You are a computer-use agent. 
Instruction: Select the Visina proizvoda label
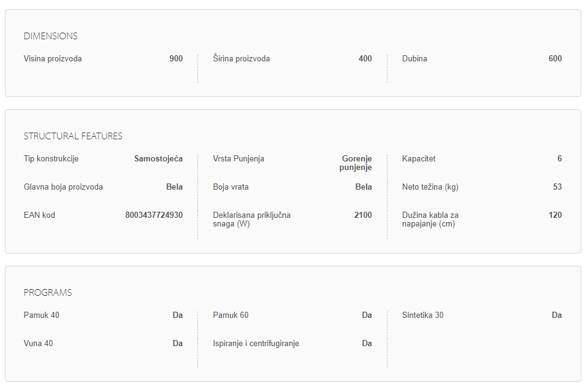point(53,59)
